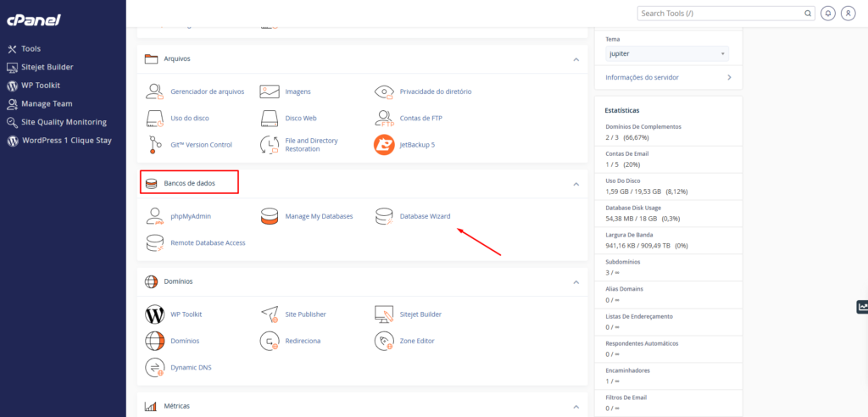
Task: Click the Manage My Databases icon
Action: (270, 216)
